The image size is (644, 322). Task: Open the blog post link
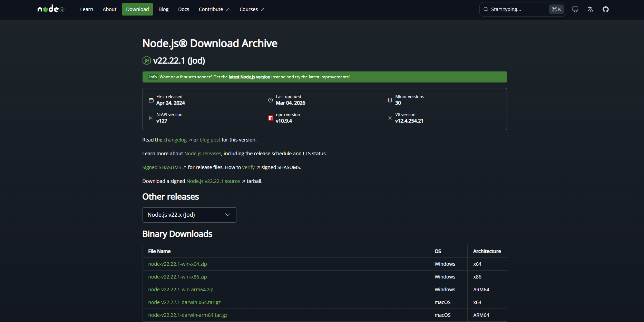(x=210, y=140)
